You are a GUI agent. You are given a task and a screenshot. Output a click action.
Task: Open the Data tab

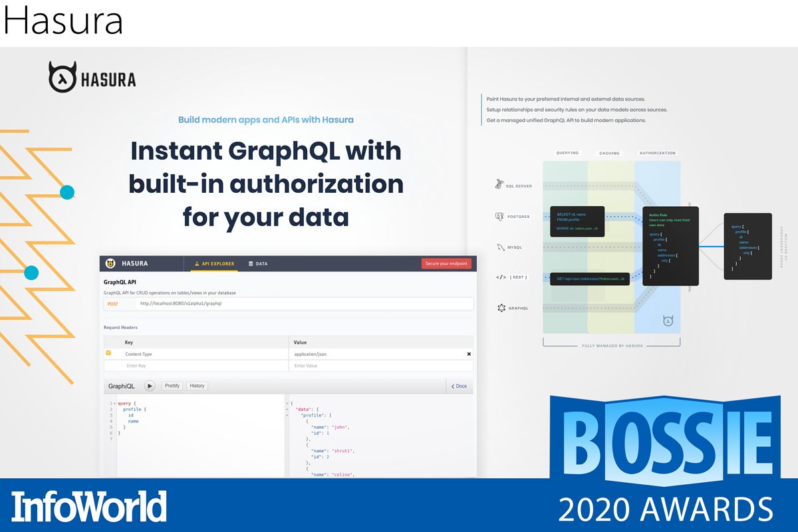(258, 264)
